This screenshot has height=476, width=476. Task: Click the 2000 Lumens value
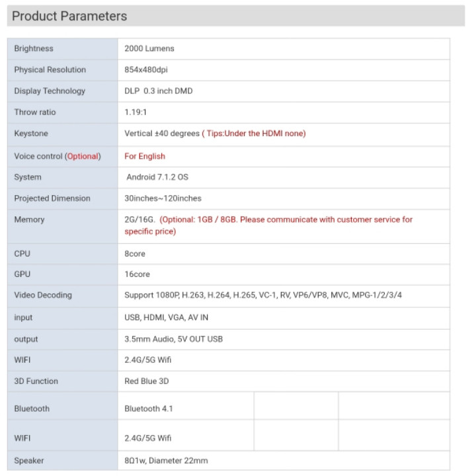coord(149,48)
